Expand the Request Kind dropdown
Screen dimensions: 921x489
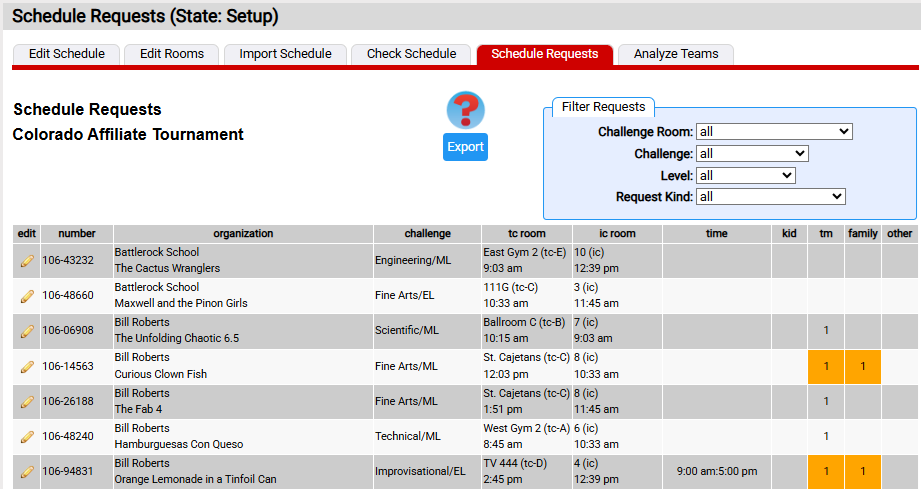(771, 197)
